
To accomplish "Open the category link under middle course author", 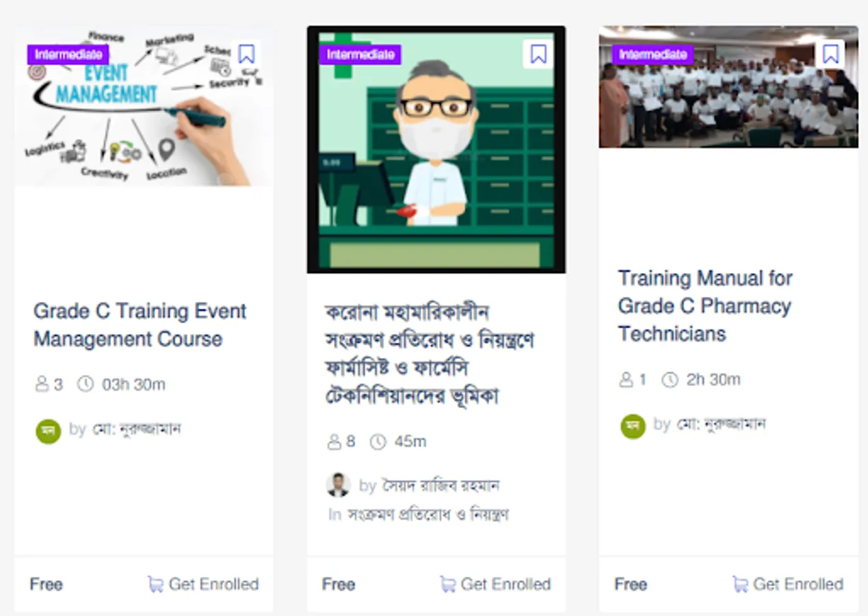I will click(x=428, y=514).
